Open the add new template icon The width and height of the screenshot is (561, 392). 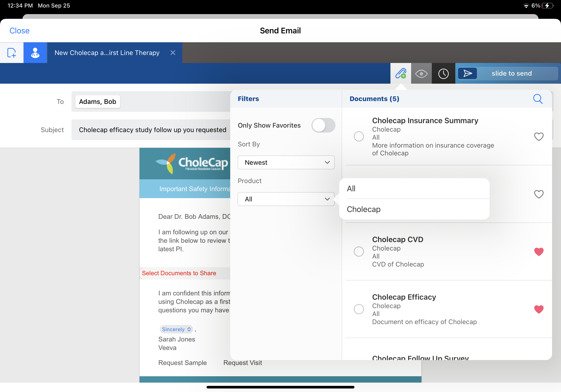[12, 53]
